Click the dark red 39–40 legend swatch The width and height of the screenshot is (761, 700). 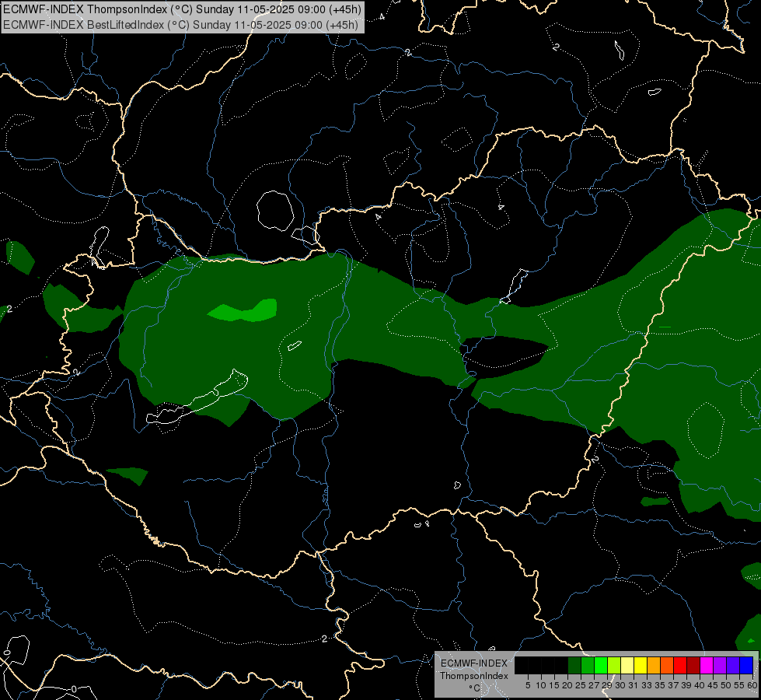tap(693, 665)
